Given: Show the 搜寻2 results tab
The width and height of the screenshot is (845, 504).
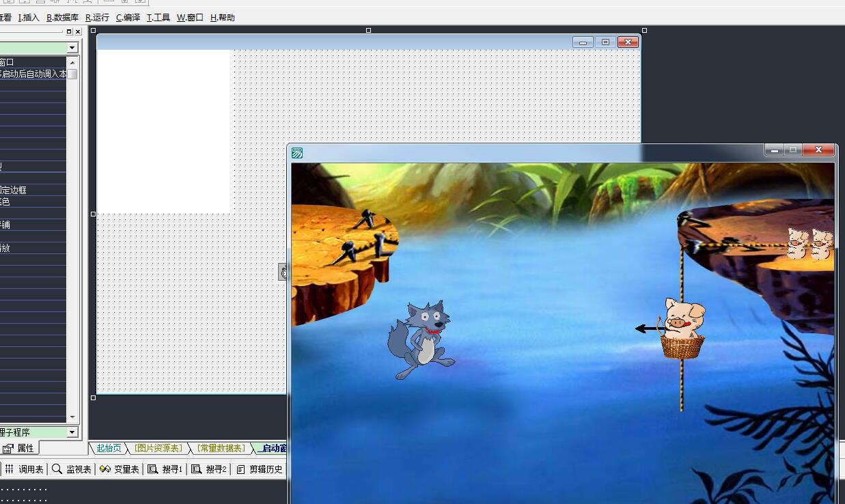Looking at the screenshot, I should [209, 469].
